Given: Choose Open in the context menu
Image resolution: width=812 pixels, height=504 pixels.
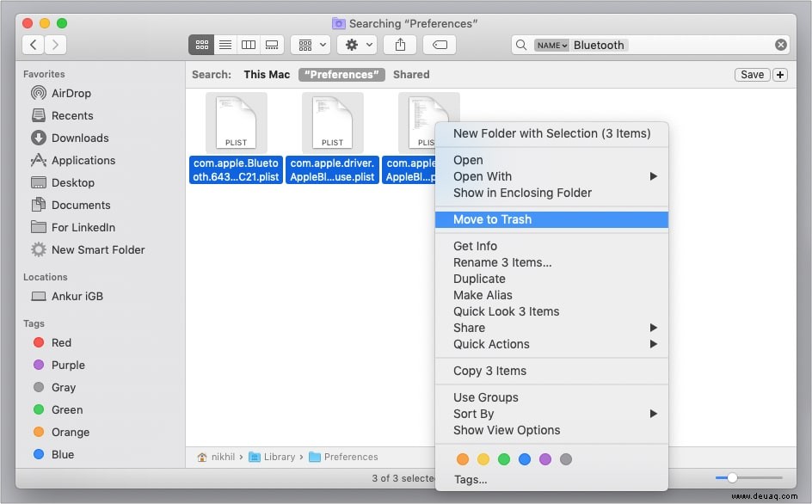Looking at the screenshot, I should pos(551,160).
